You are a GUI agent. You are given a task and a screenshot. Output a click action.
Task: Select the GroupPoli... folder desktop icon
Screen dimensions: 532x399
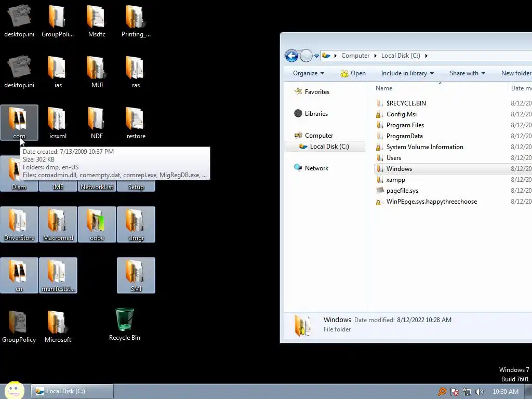click(x=58, y=21)
